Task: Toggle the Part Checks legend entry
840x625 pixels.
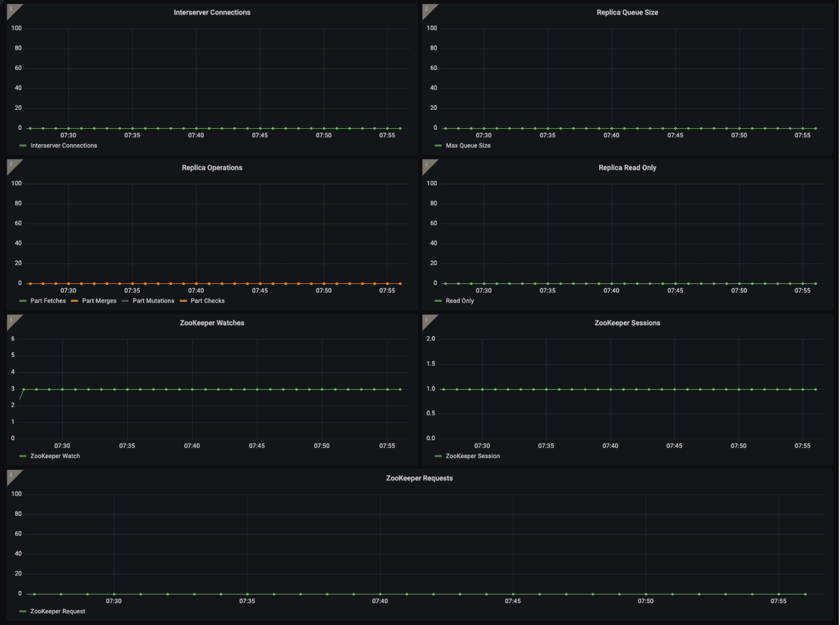Action: [x=208, y=301]
